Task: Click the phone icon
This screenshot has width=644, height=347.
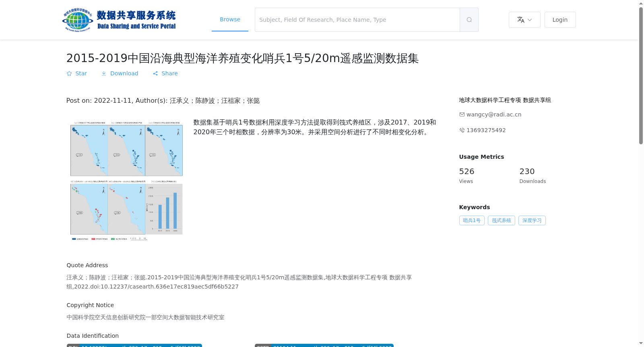Action: (462, 130)
